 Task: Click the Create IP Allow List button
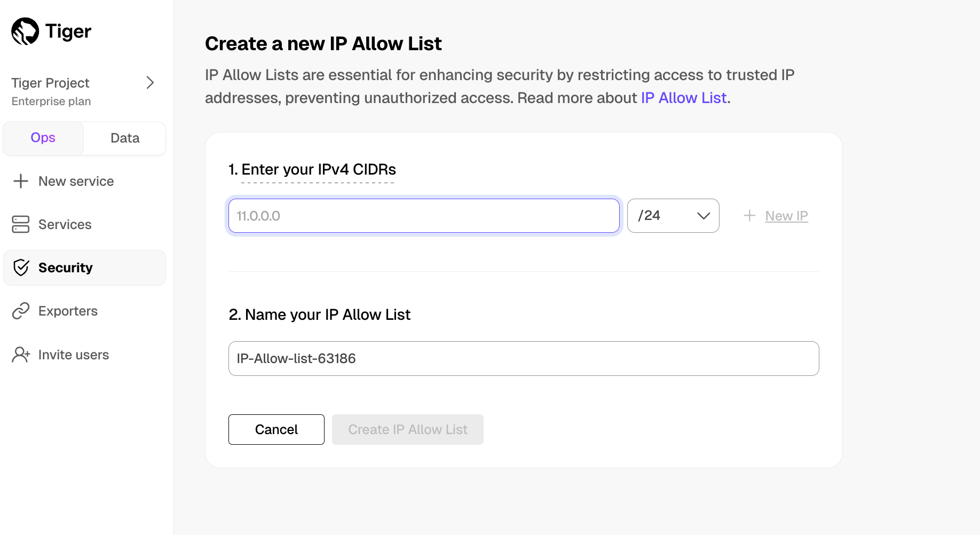(x=407, y=429)
